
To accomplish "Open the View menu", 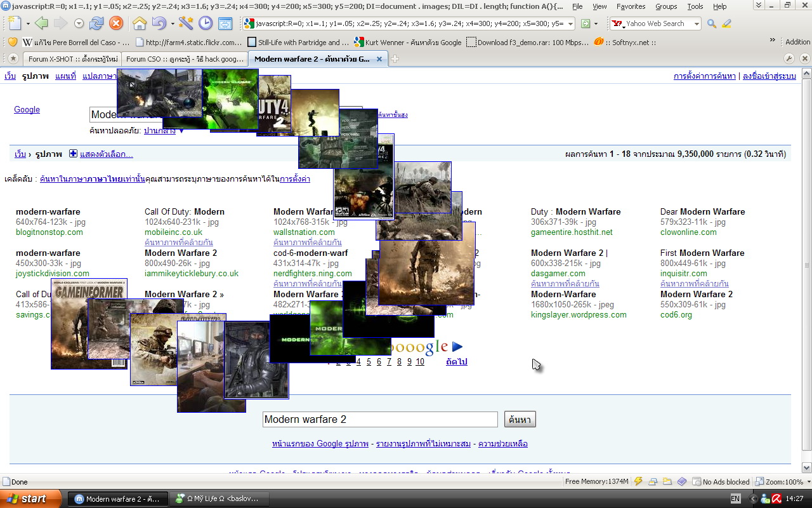I will pos(599,6).
